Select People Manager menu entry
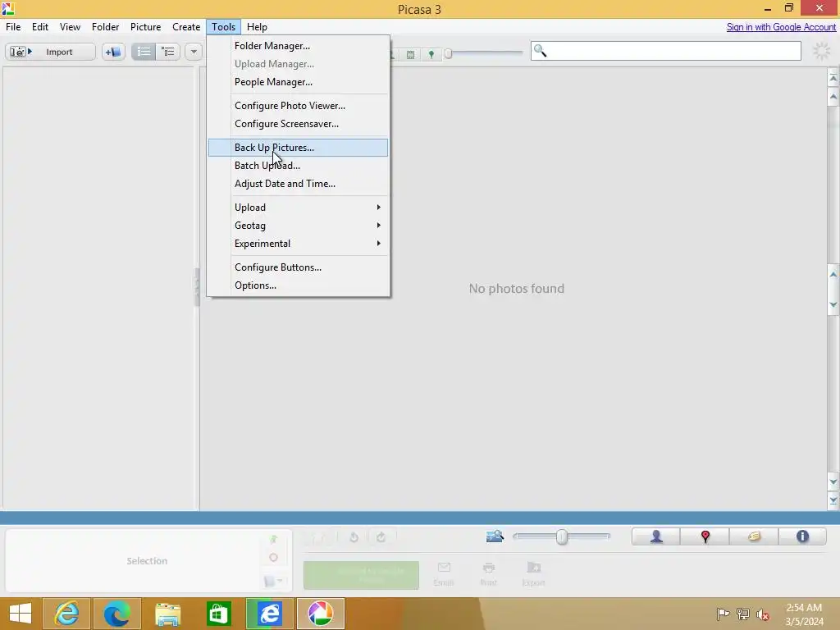Viewport: 840px width, 630px height. (298, 82)
